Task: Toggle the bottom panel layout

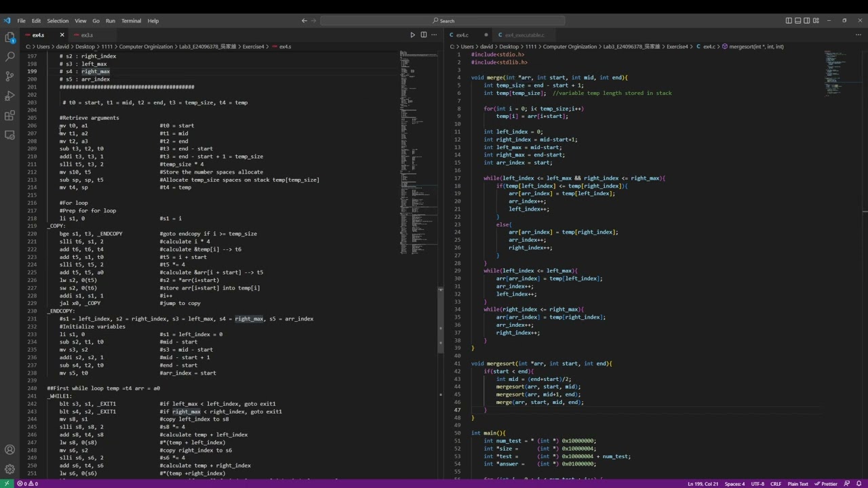Action: click(797, 20)
